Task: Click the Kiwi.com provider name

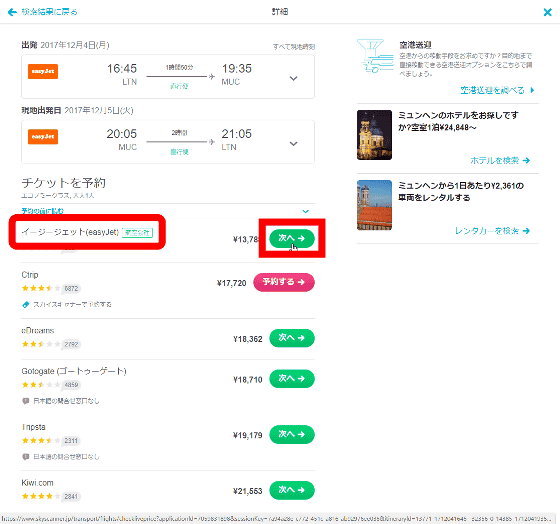Action: point(38,483)
